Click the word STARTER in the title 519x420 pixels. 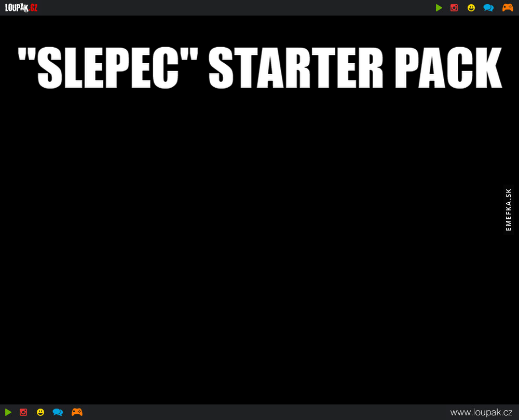tap(295, 68)
